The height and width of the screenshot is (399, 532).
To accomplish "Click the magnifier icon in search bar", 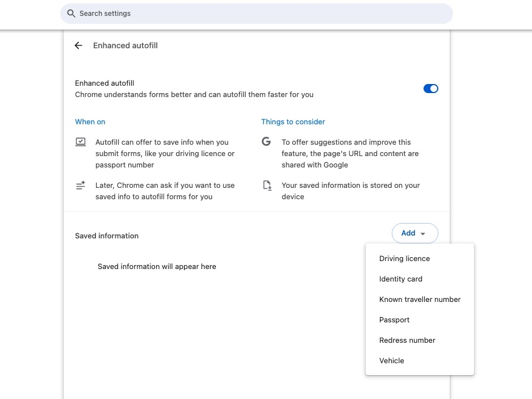I will click(x=71, y=14).
